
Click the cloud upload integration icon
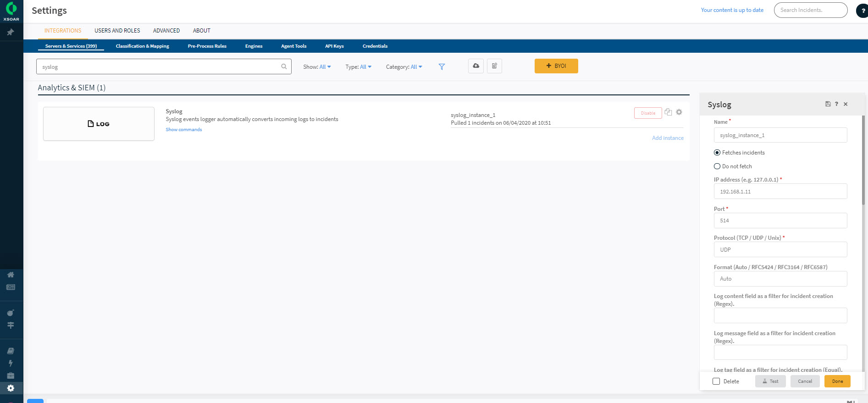point(476,66)
